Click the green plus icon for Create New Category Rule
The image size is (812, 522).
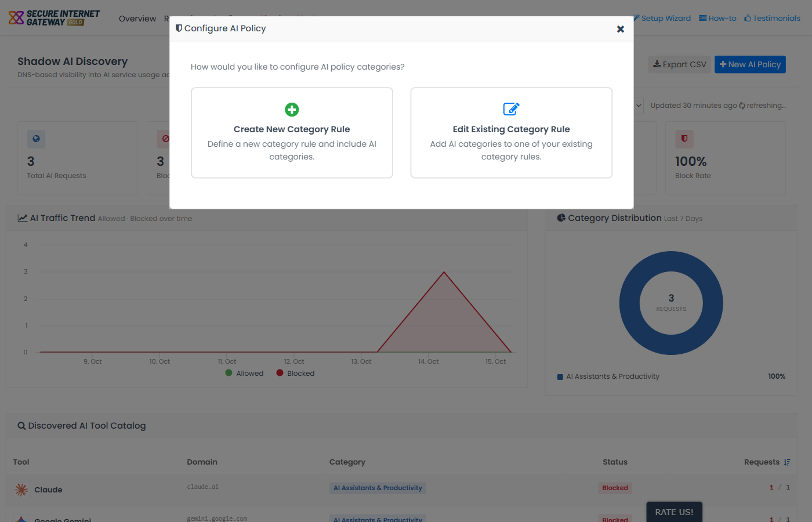(x=292, y=110)
